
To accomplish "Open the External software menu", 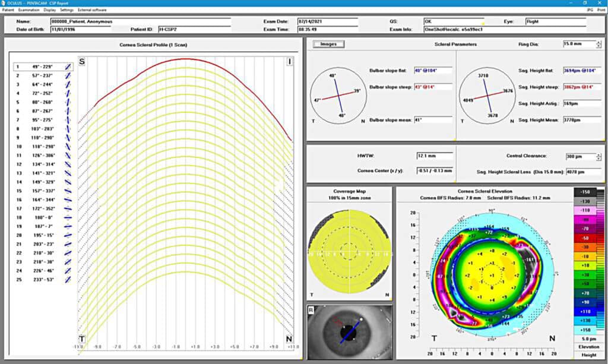I will (92, 10).
